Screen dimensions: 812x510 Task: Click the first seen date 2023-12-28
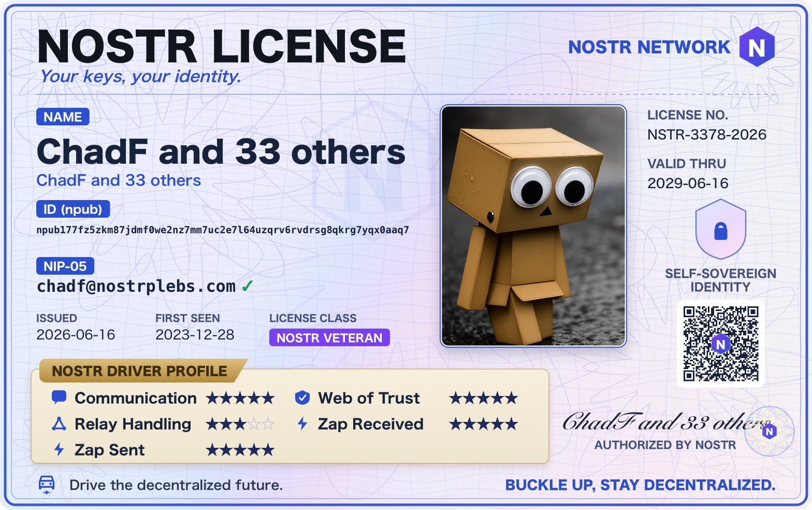coord(195,335)
